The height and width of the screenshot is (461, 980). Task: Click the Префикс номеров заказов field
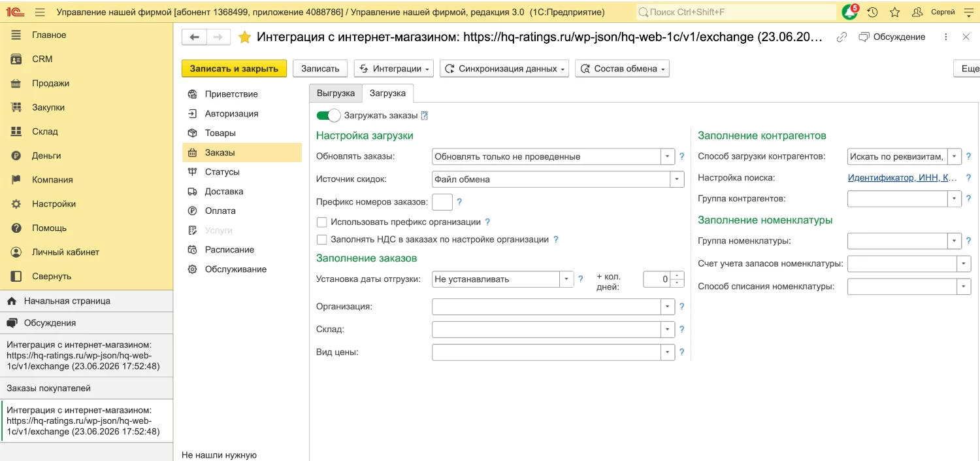442,202
